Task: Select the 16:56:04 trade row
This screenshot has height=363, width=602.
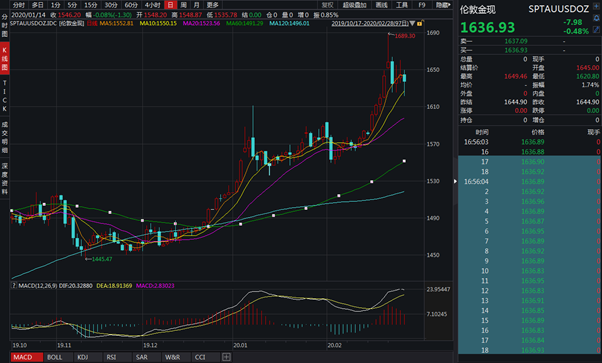Action: pyautogui.click(x=530, y=181)
